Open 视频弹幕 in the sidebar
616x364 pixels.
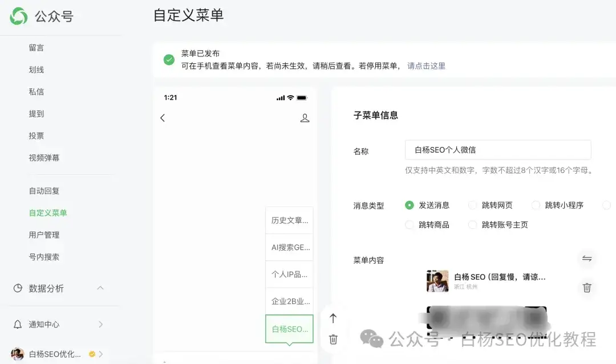[x=44, y=158]
